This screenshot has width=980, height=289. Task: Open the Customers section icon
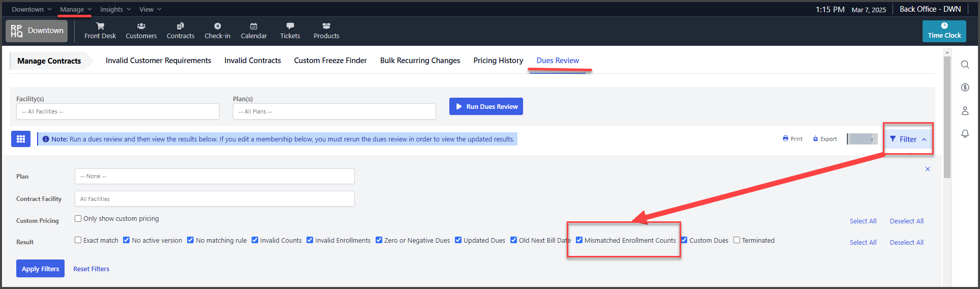click(x=141, y=26)
